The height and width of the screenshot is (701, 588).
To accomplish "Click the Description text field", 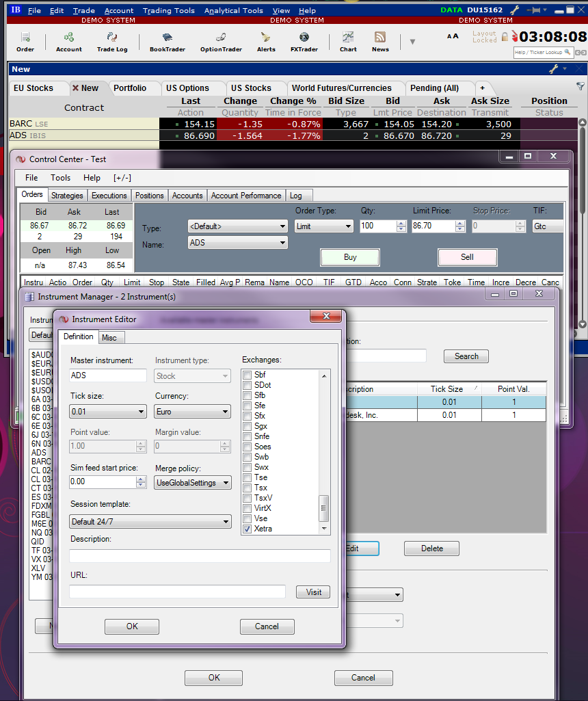I will [x=200, y=556].
